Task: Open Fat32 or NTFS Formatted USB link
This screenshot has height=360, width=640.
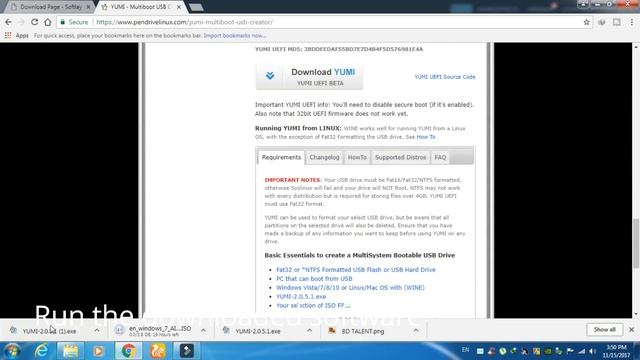Action: click(356, 270)
